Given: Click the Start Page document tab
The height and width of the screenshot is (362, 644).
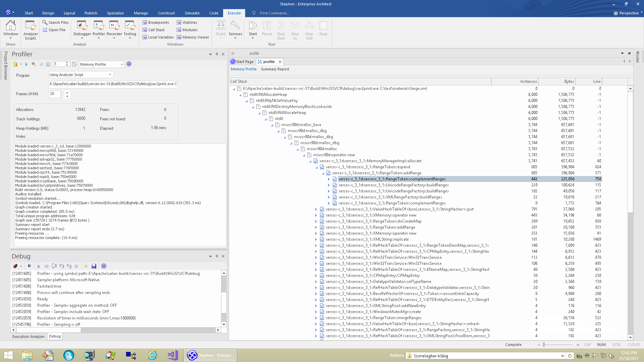Looking at the screenshot, I should tap(242, 62).
